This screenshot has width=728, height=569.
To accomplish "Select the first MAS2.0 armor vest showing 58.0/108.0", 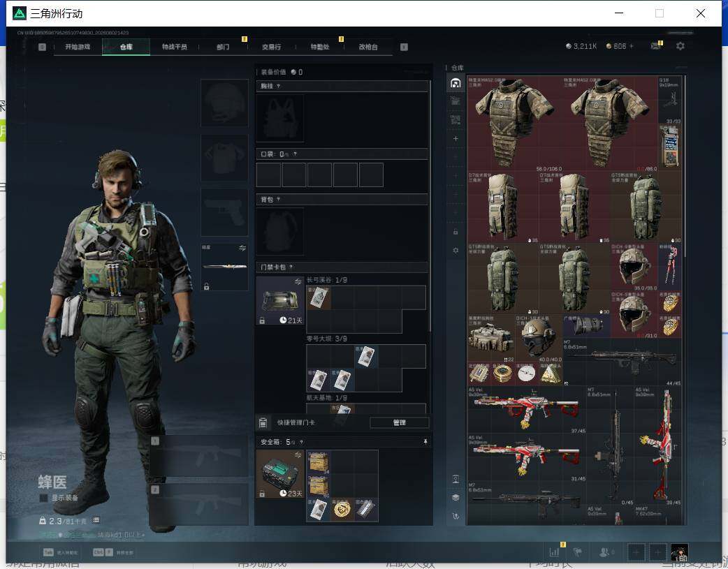I will (515, 124).
